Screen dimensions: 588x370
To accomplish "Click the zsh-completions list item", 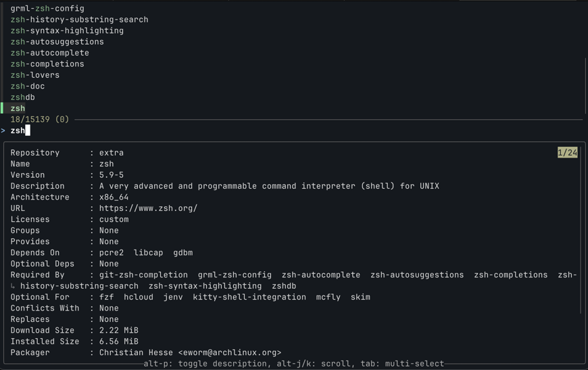I will [47, 64].
